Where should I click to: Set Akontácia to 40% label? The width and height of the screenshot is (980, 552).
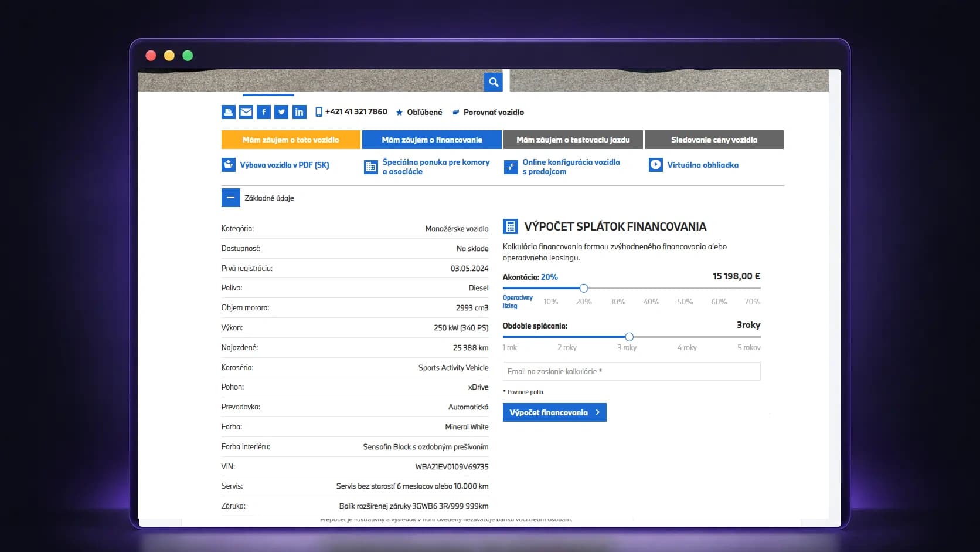651,302
